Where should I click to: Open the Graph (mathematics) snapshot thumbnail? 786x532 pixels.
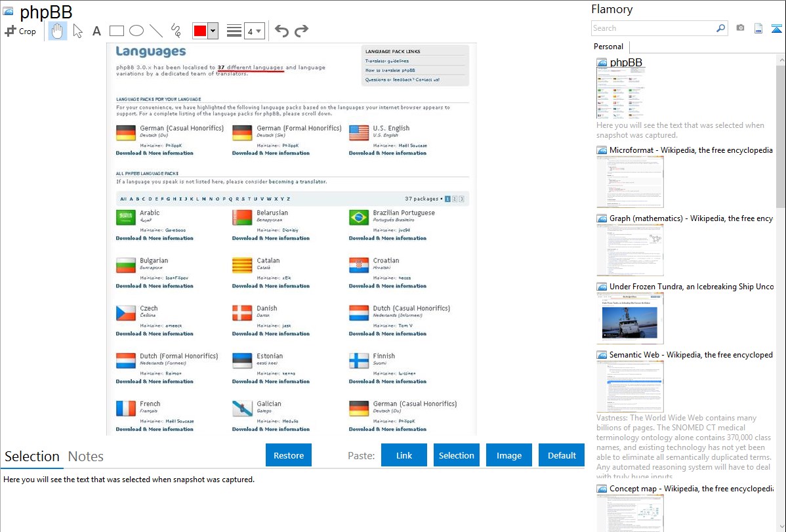tap(630, 250)
